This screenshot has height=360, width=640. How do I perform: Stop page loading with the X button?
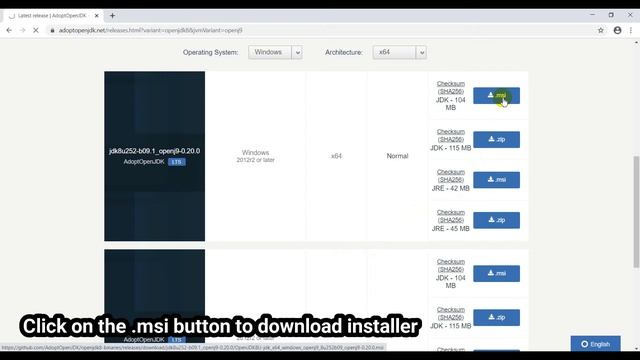[36, 30]
